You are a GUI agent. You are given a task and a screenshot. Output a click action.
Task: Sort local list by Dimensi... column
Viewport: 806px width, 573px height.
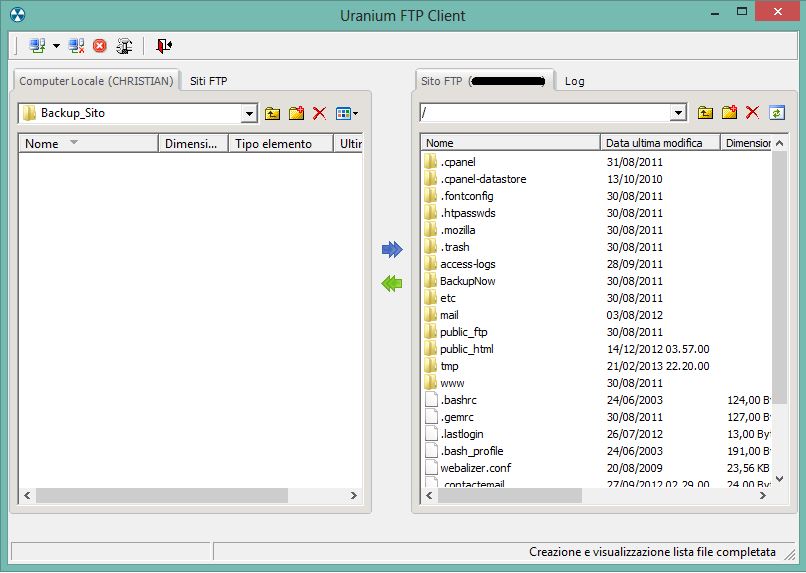193,143
